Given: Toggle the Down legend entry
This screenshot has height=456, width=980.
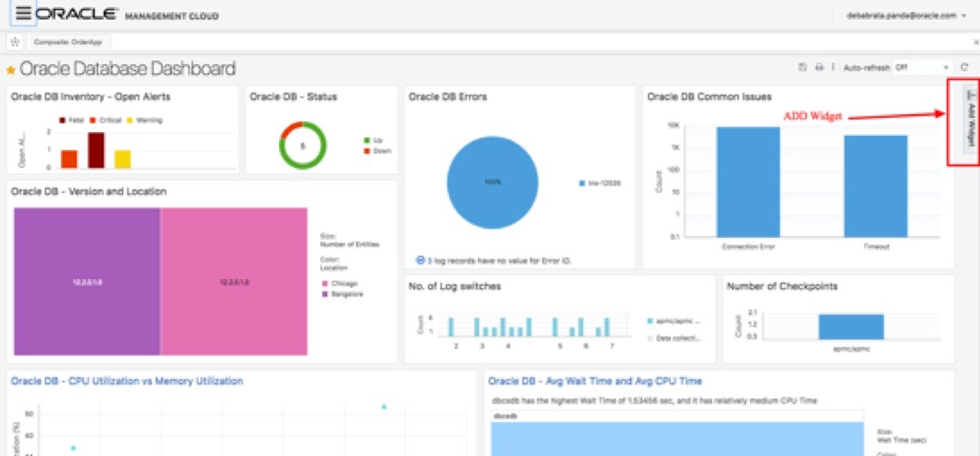Looking at the screenshot, I should coord(377,150).
